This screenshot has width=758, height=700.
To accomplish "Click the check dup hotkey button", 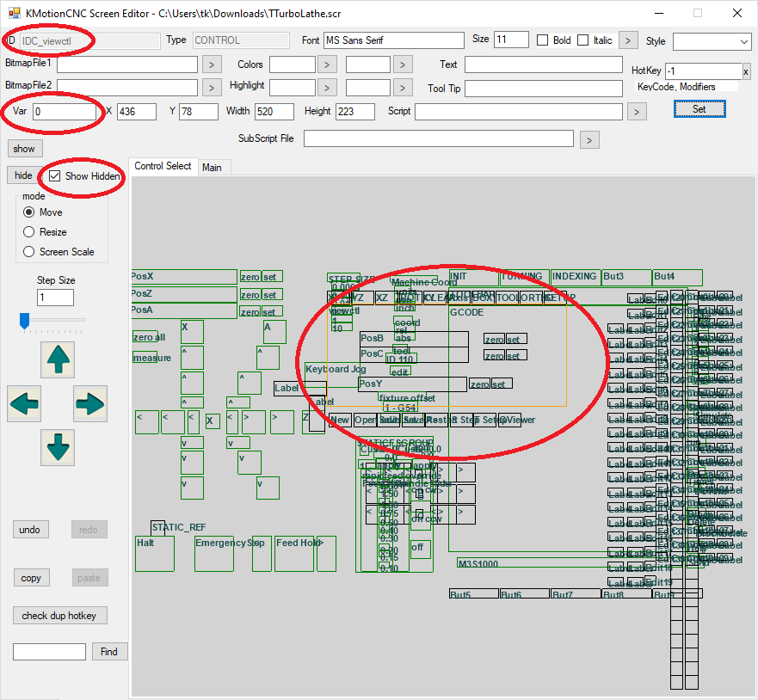I will click(59, 616).
